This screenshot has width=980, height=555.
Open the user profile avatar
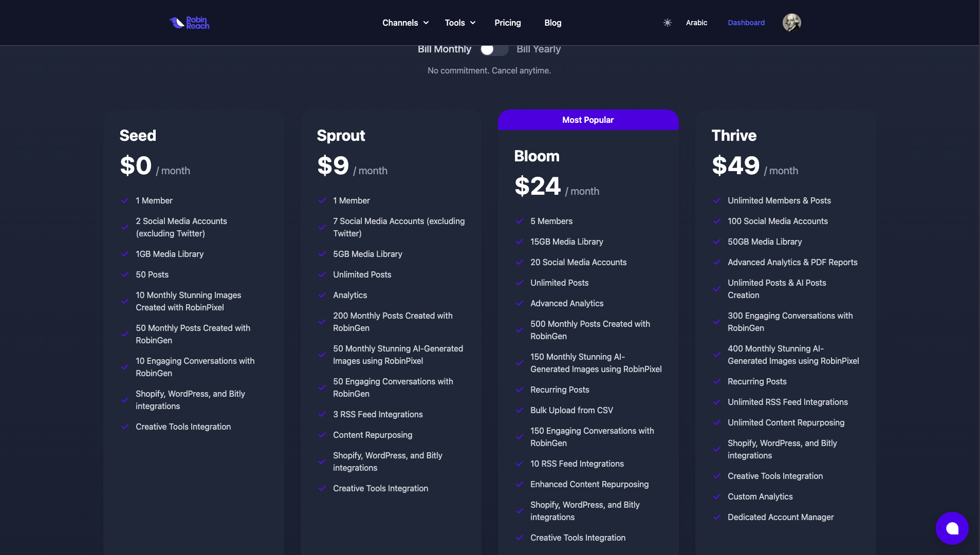click(x=791, y=23)
